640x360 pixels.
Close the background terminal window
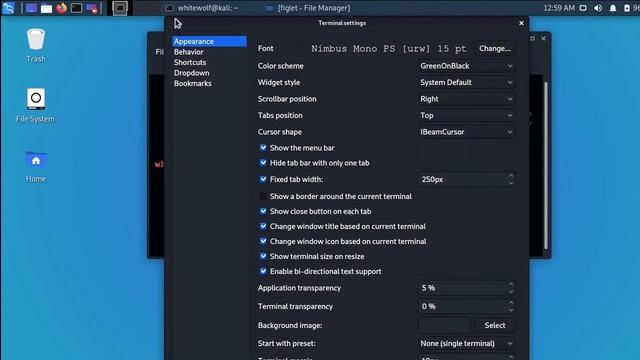(543, 38)
